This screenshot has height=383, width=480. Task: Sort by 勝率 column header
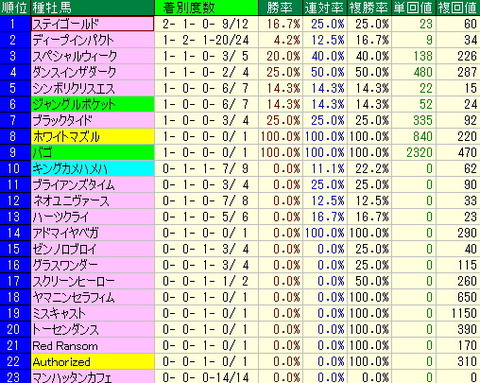280,8
